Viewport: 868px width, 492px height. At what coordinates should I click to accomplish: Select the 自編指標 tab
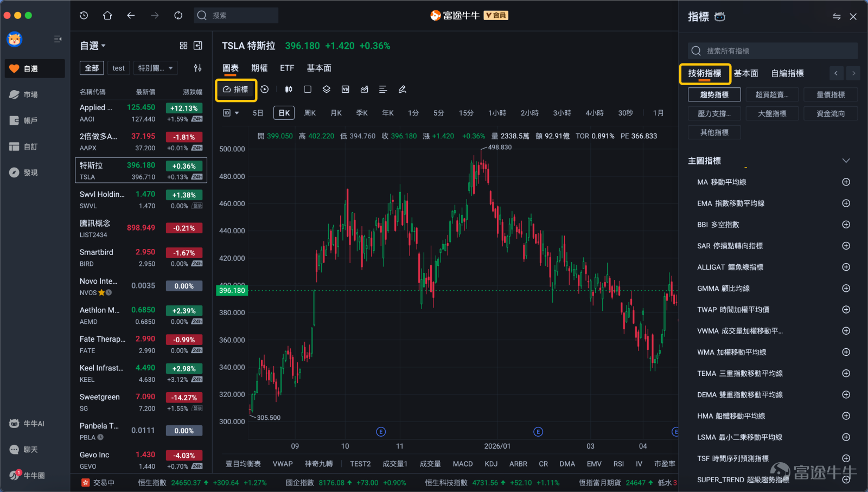click(x=788, y=73)
